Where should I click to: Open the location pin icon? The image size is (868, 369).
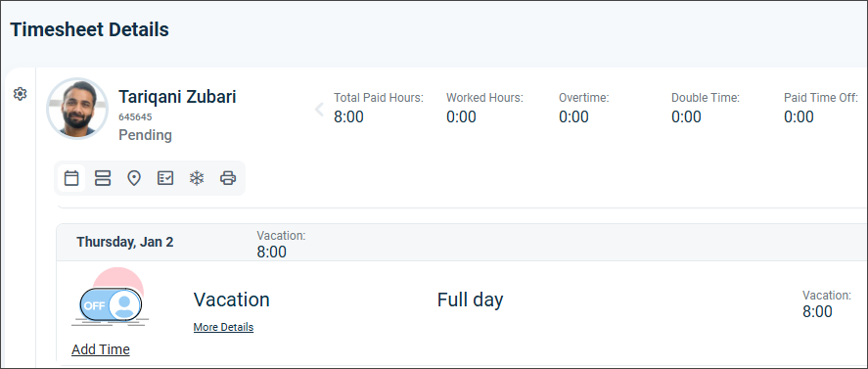tap(134, 178)
